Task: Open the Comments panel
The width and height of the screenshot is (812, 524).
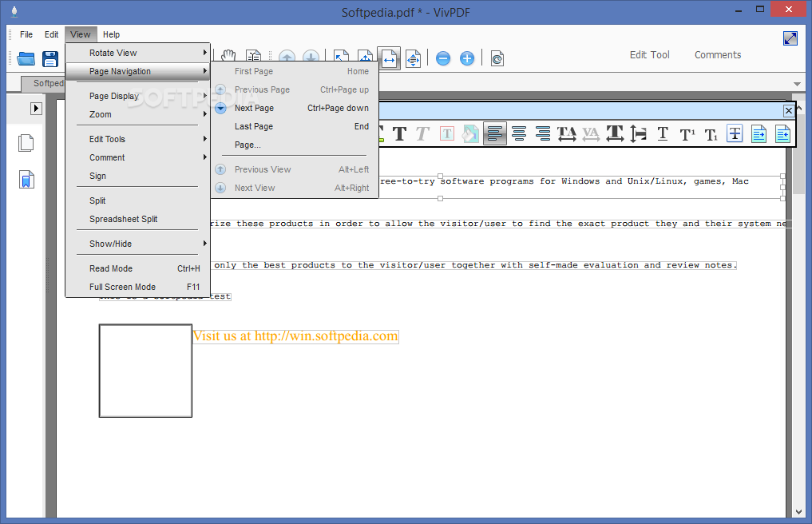Action: 718,55
